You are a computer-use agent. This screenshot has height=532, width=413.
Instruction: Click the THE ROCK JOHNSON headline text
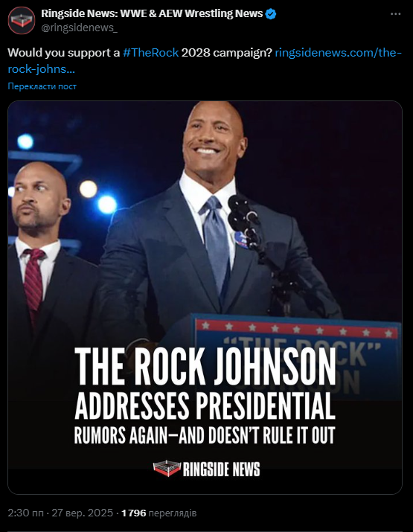pos(205,367)
